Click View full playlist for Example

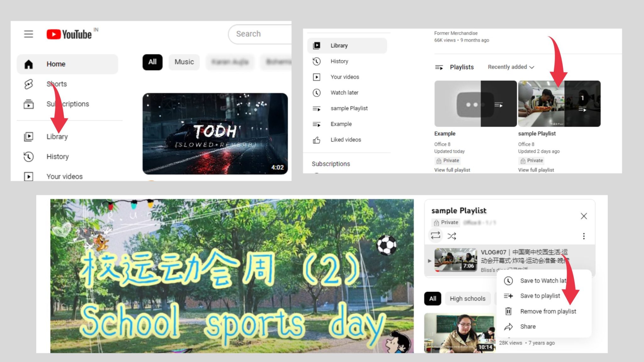(x=452, y=170)
